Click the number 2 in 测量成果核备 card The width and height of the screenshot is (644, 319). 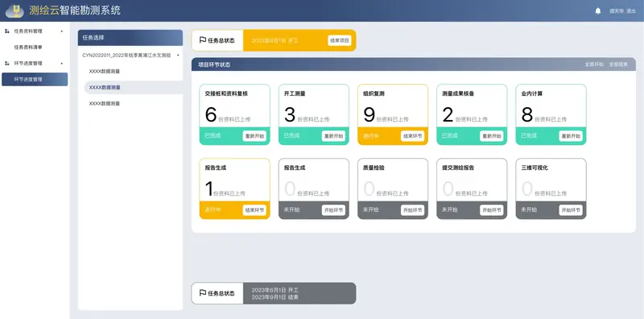[448, 114]
